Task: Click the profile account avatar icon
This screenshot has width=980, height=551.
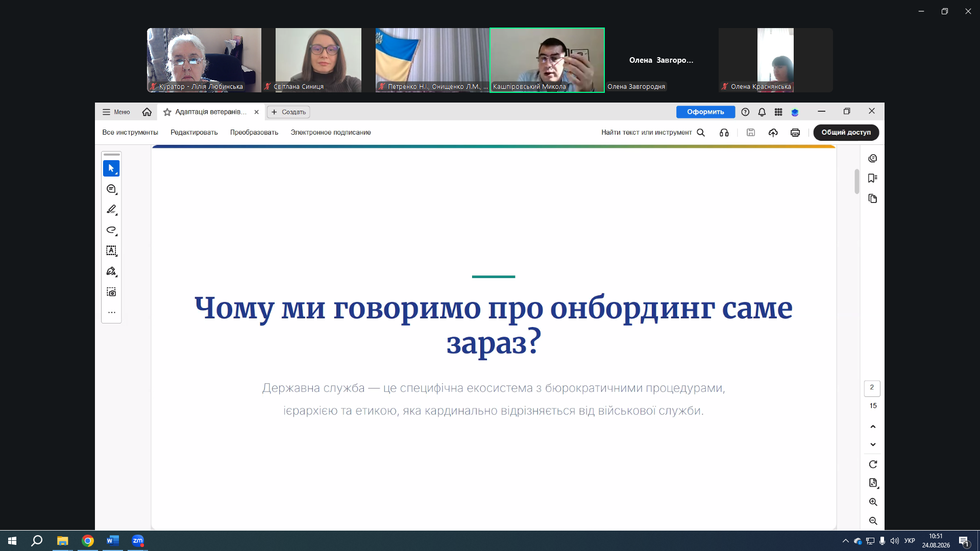Action: click(795, 112)
